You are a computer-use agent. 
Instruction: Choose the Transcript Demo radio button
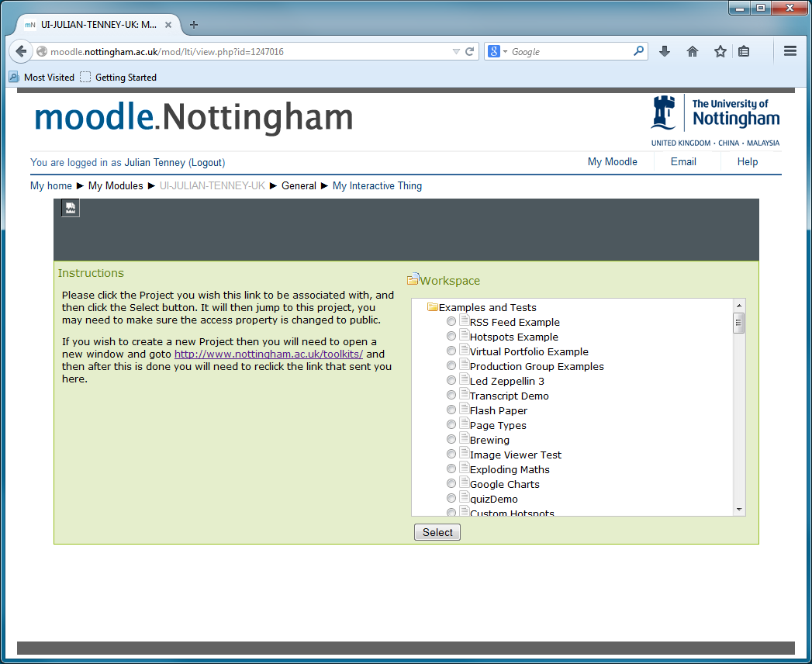coord(451,395)
